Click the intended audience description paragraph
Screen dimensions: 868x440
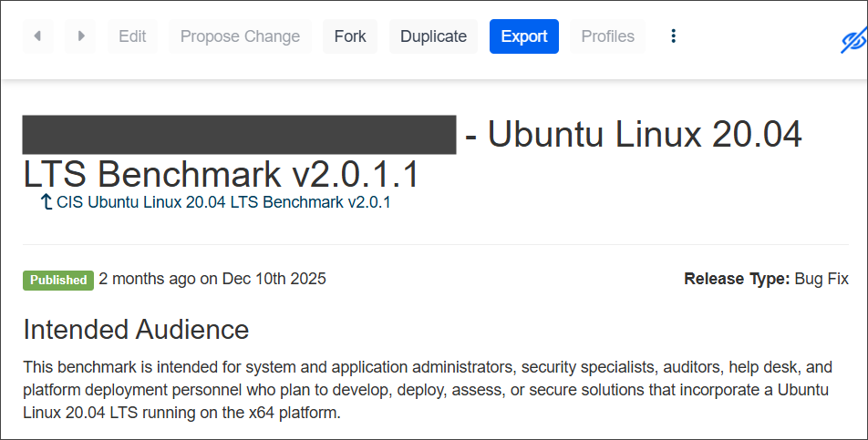tap(428, 390)
